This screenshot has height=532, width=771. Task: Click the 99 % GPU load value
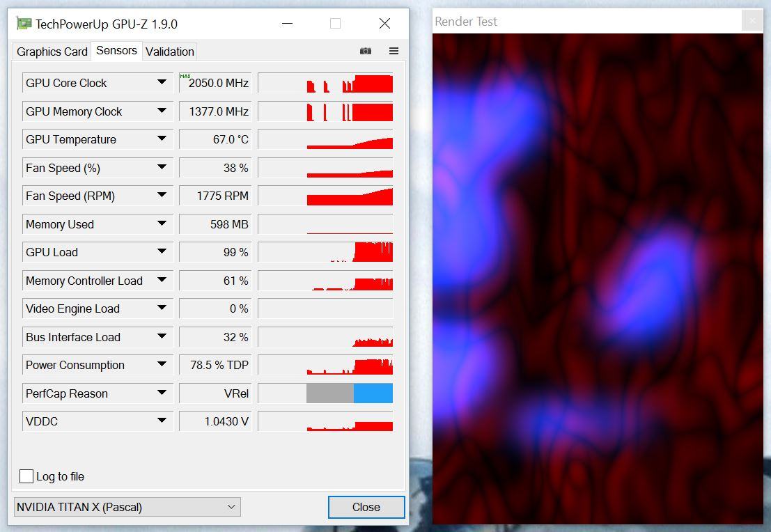coord(215,252)
